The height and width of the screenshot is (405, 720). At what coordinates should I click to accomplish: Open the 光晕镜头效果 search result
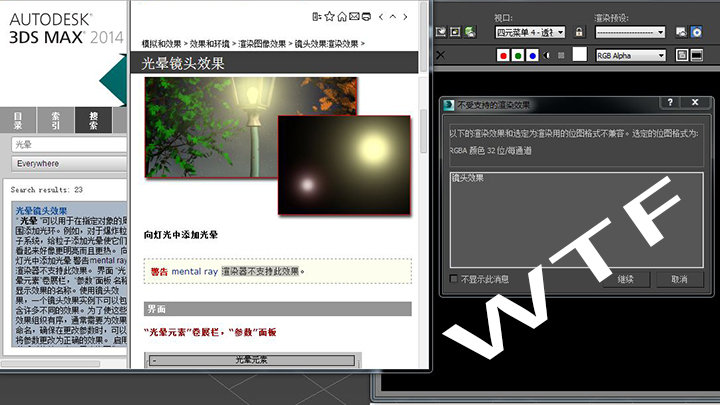[41, 211]
